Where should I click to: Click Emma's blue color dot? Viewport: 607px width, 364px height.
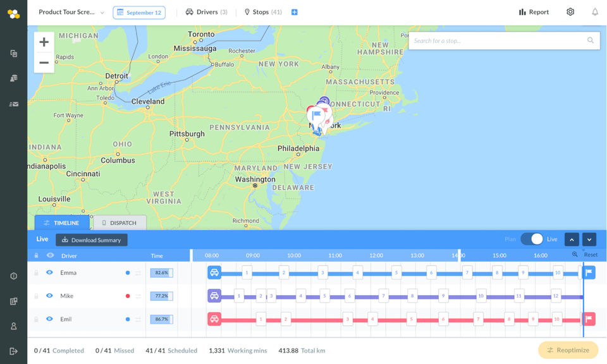(128, 273)
